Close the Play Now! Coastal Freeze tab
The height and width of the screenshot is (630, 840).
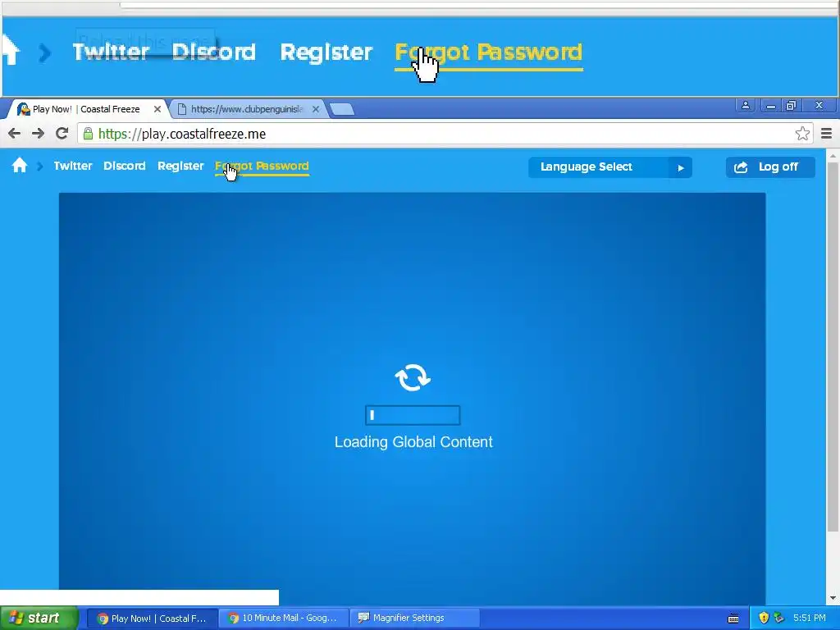coord(157,109)
